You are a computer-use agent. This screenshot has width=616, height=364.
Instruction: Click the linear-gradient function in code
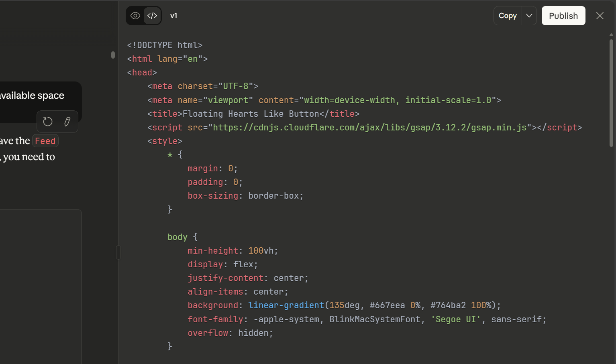286,305
